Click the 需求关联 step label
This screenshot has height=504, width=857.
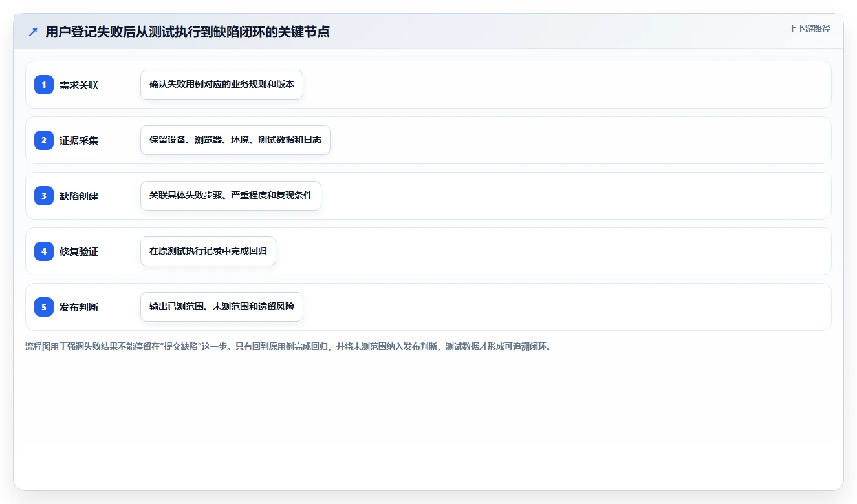click(79, 85)
